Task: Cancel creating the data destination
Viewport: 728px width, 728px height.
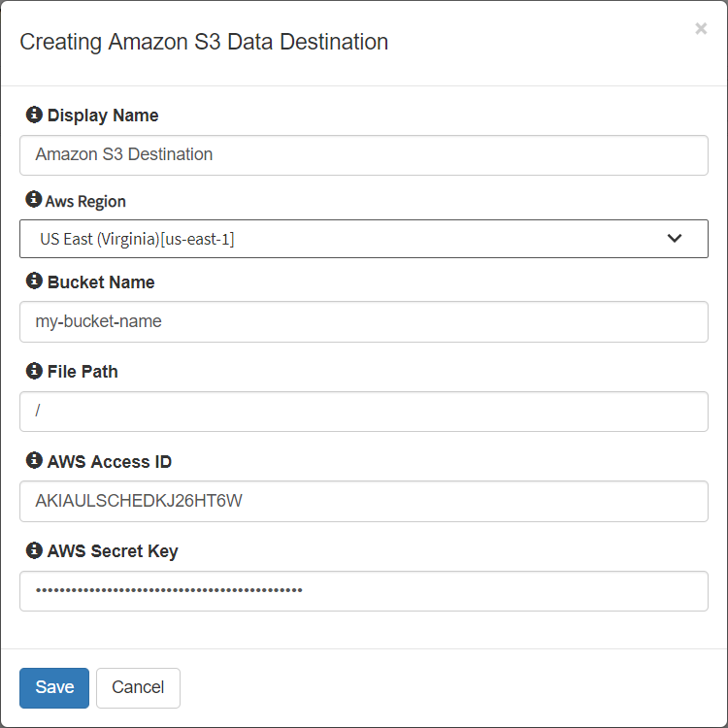Action: coord(138,687)
